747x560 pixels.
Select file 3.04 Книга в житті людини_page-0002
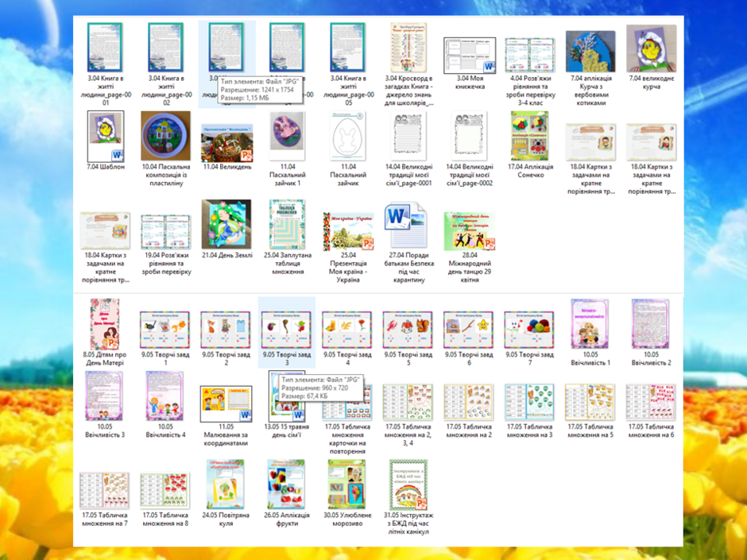(x=166, y=48)
